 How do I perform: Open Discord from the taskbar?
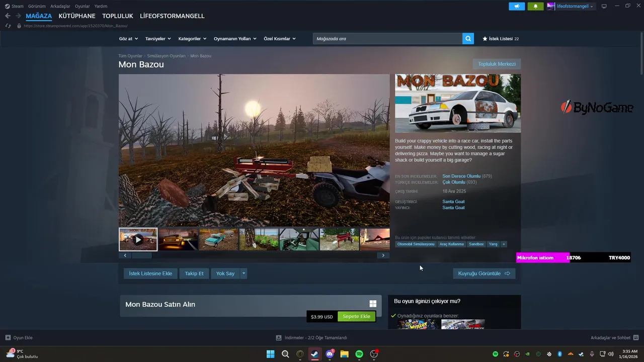[330, 354]
